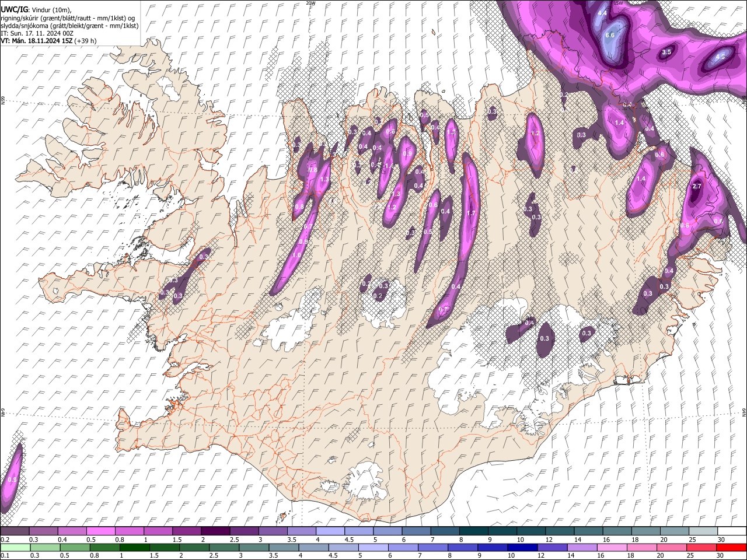Screen dimensions: 747x560
Task: Click the 'rigning/skúrir' legend description line
Action: pos(68,18)
